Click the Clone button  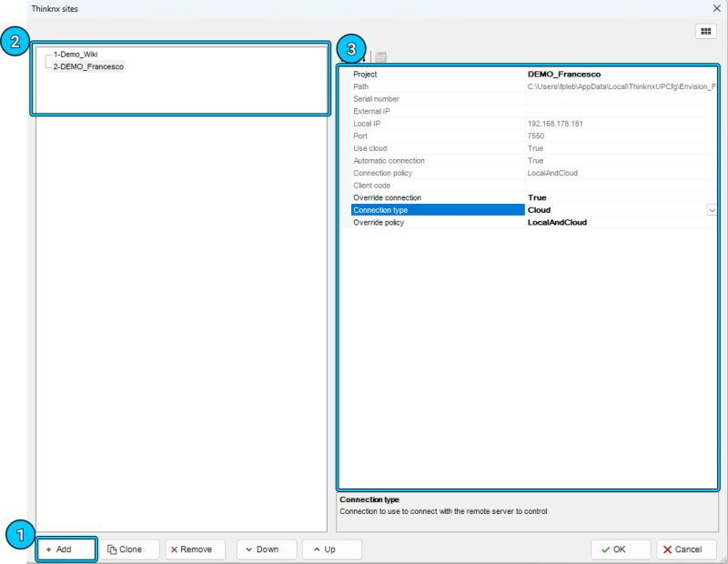tap(129, 549)
